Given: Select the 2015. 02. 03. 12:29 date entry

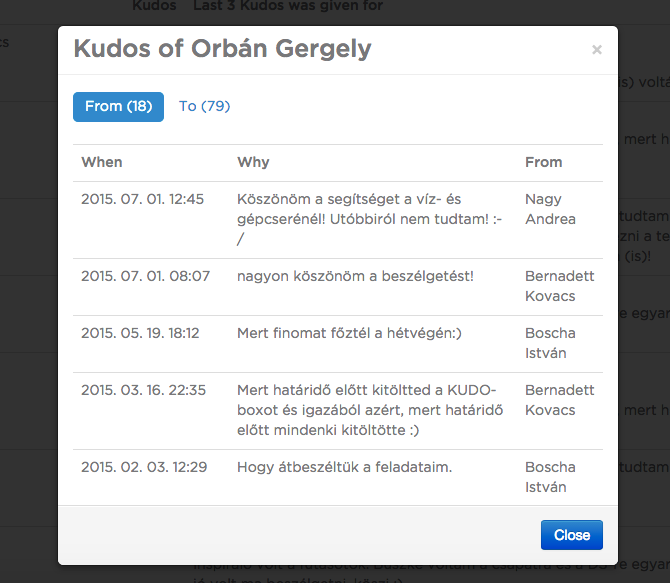Looking at the screenshot, I should pos(144,467).
